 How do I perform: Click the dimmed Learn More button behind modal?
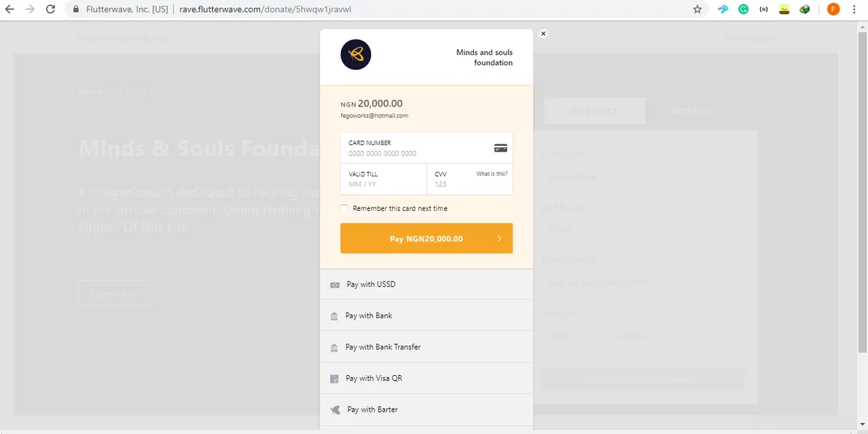[x=115, y=293]
